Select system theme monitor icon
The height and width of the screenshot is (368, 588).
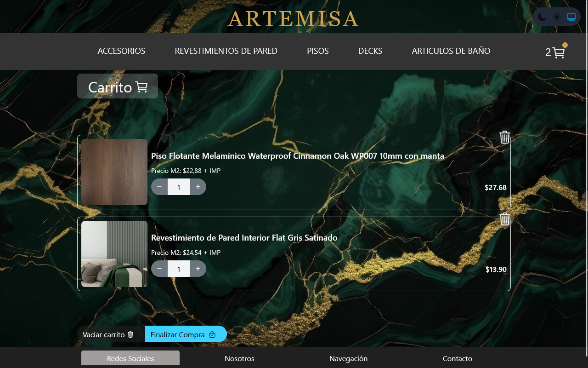(x=571, y=17)
